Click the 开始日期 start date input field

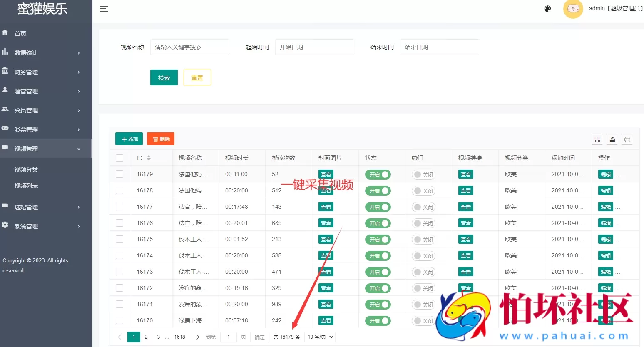pos(314,47)
